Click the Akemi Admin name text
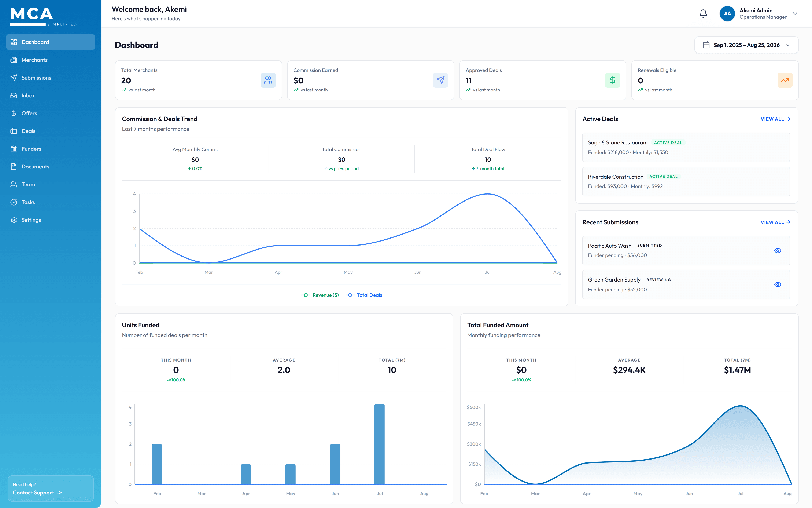 (x=756, y=10)
